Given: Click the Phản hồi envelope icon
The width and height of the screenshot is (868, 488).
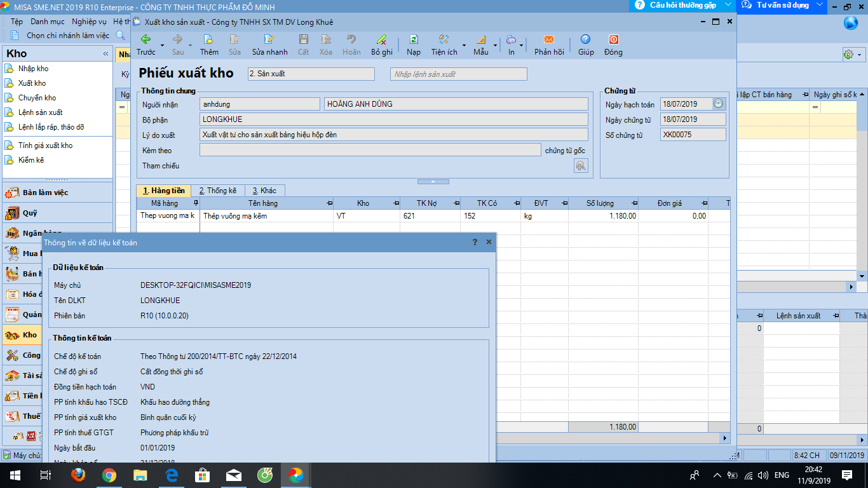Looking at the screenshot, I should tap(549, 39).
